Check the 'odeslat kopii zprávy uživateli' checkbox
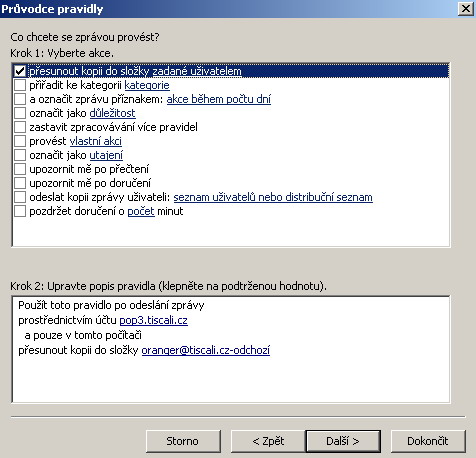The width and height of the screenshot is (476, 458). click(x=20, y=197)
